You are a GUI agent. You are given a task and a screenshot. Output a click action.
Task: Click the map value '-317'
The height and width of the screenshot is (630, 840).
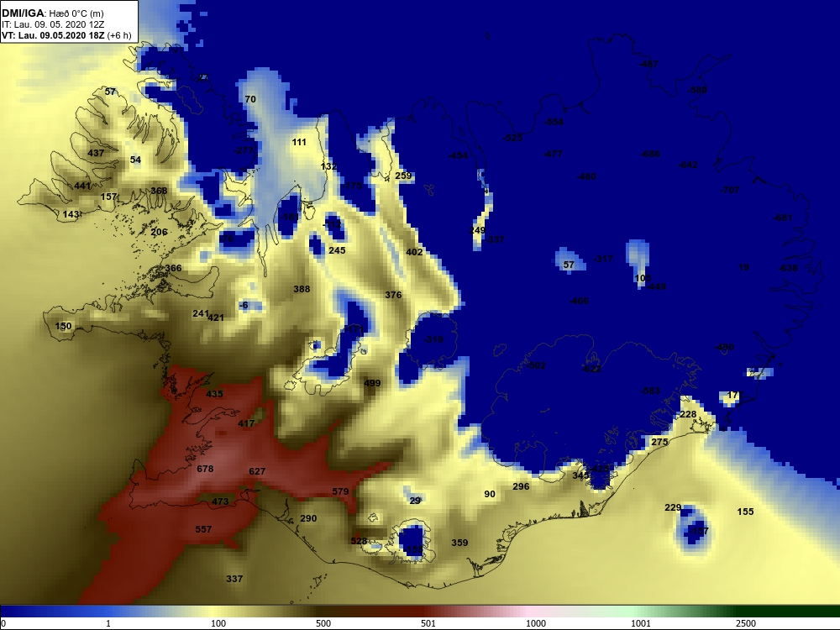(x=603, y=259)
